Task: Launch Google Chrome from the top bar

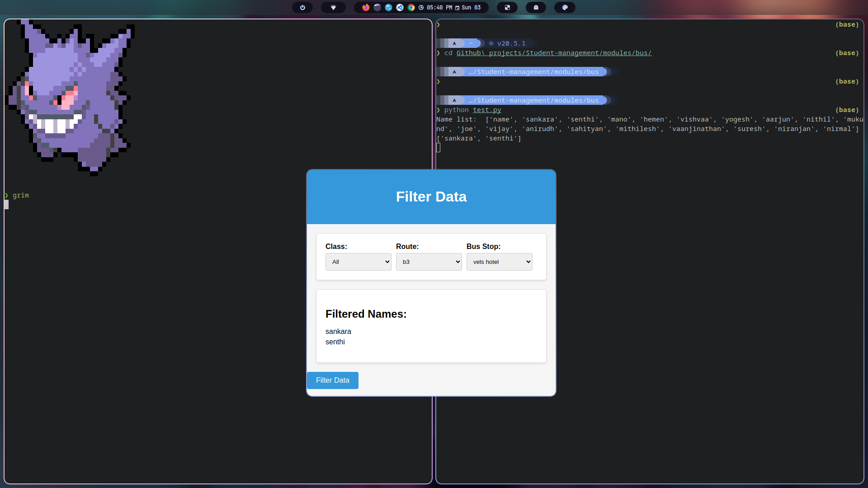Action: click(411, 8)
